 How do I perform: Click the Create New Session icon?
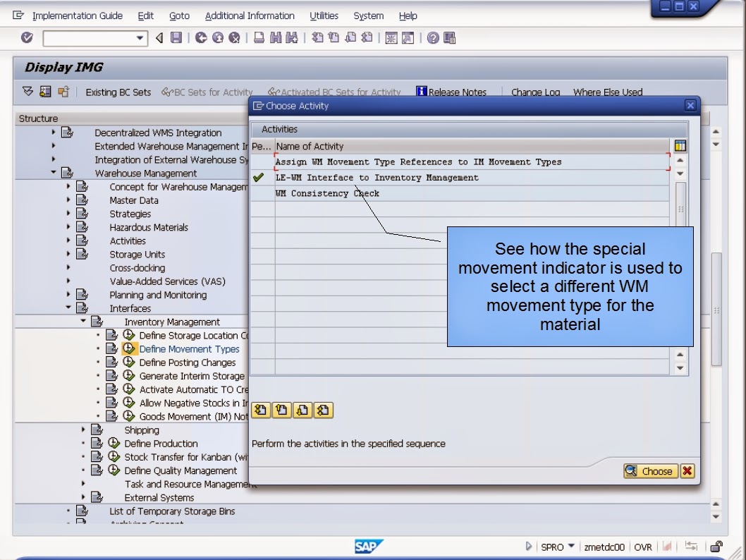click(x=391, y=37)
